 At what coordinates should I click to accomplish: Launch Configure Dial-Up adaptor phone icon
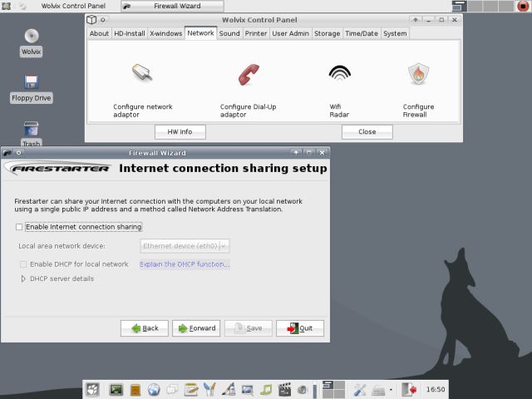(248, 74)
